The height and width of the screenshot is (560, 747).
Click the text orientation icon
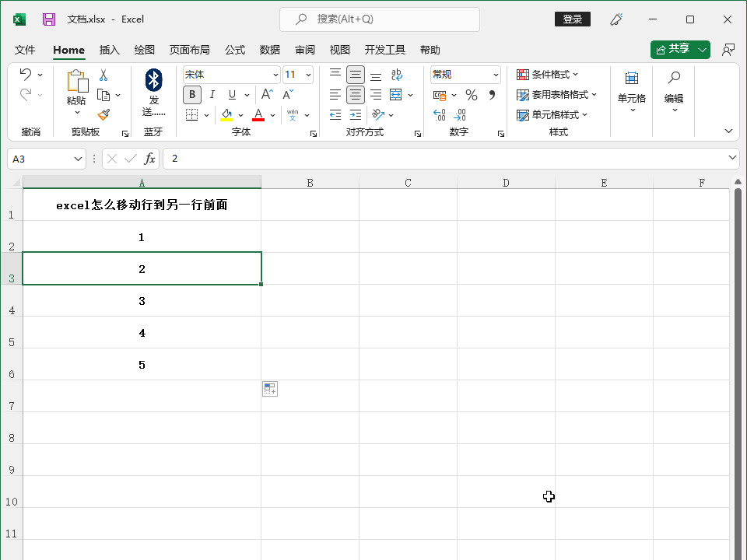[x=378, y=114]
